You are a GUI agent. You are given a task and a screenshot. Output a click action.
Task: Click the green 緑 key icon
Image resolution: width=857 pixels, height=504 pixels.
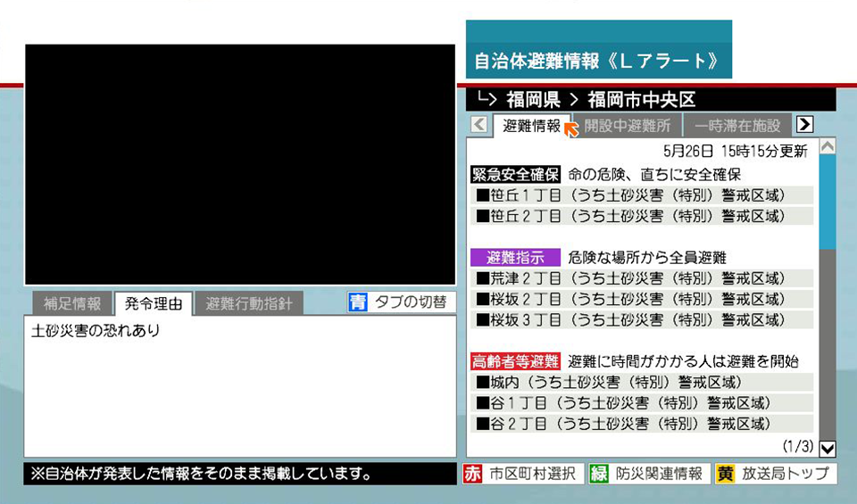[x=598, y=474]
